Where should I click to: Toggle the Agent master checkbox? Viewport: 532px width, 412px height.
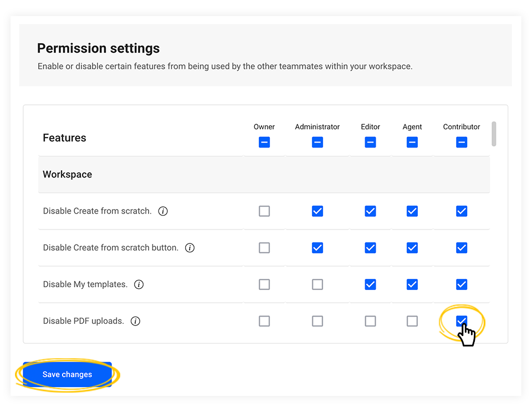click(412, 142)
